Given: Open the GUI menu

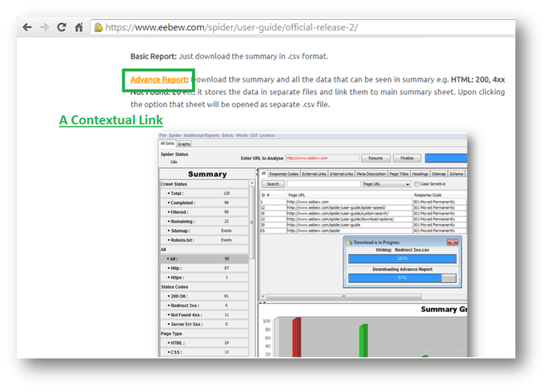Looking at the screenshot, I should tap(254, 135).
